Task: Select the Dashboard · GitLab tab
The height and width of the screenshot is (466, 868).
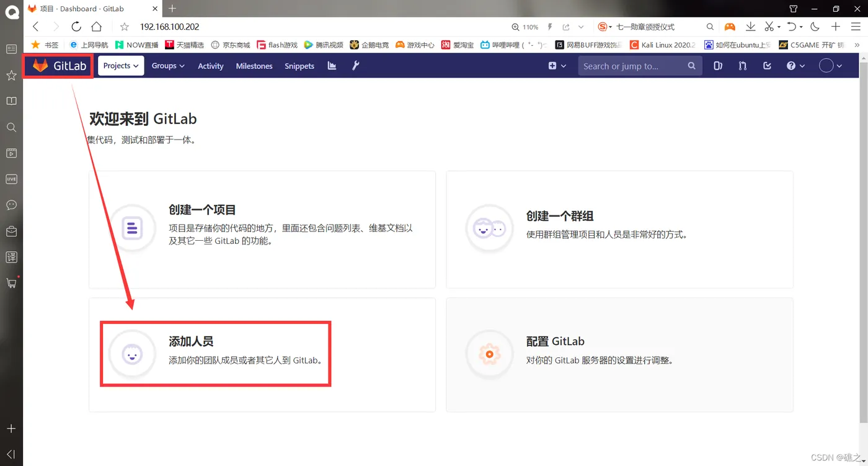Action: [x=92, y=9]
